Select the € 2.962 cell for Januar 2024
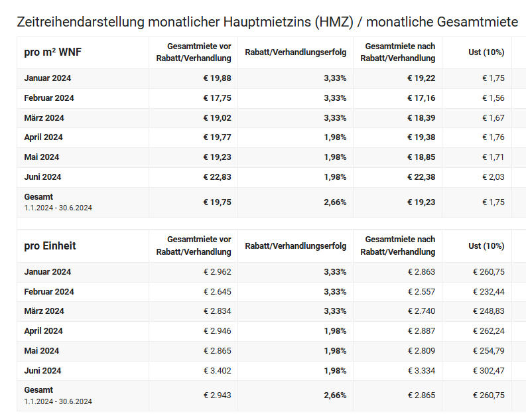Image resolution: width=526 pixels, height=420 pixels. coord(217,272)
